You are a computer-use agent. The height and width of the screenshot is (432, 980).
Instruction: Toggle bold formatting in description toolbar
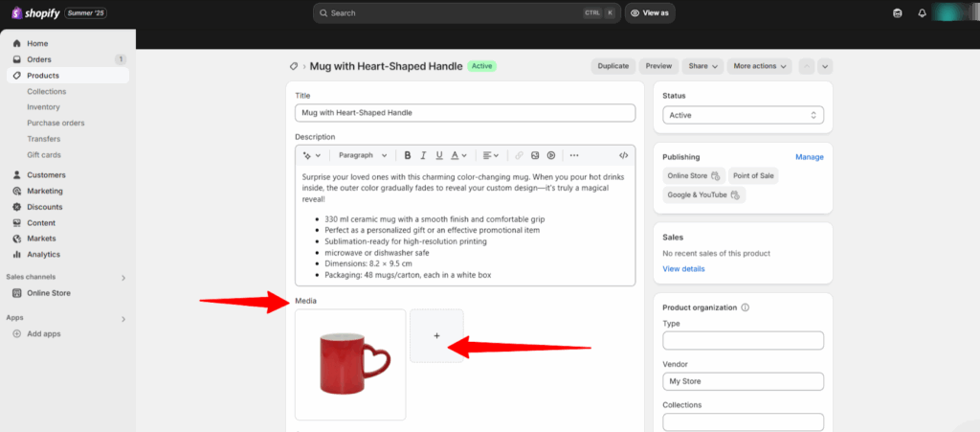[408, 155]
